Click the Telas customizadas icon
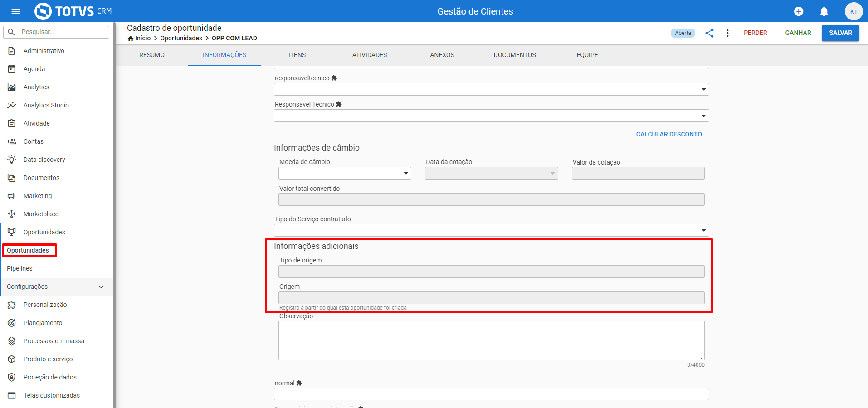 (x=12, y=395)
